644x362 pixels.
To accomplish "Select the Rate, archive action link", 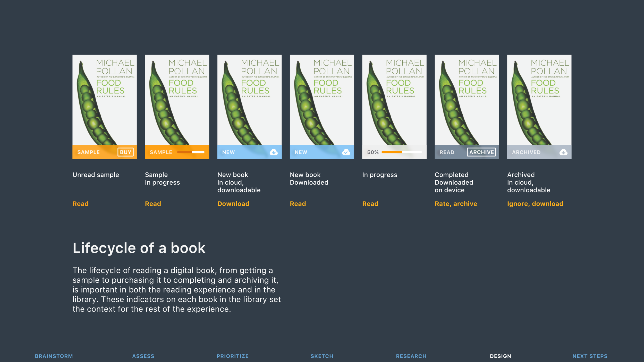I will 456,204.
